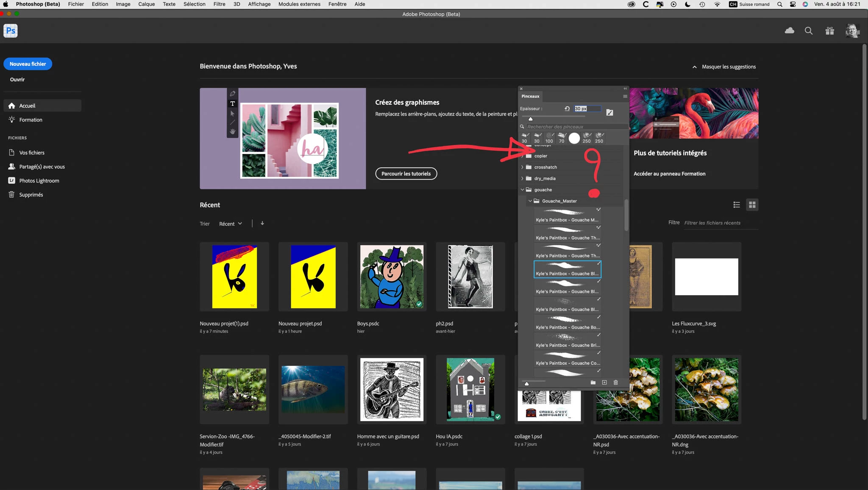868x490 pixels.
Task: Expand the crosshatch brush folder
Action: (x=523, y=167)
